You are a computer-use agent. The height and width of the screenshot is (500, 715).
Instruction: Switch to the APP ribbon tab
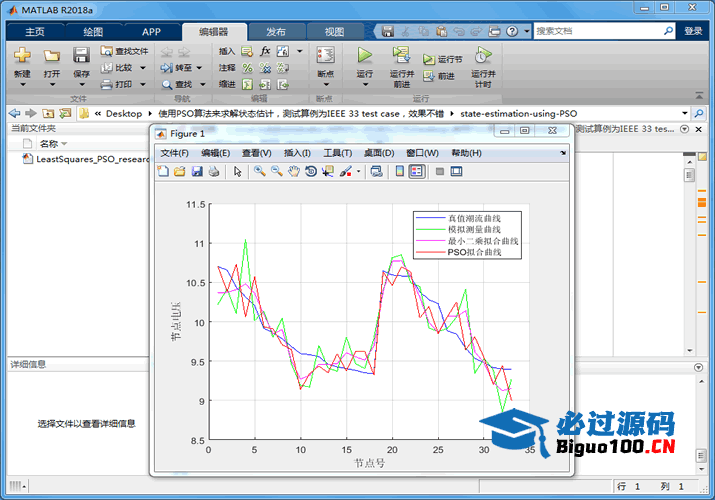[151, 31]
